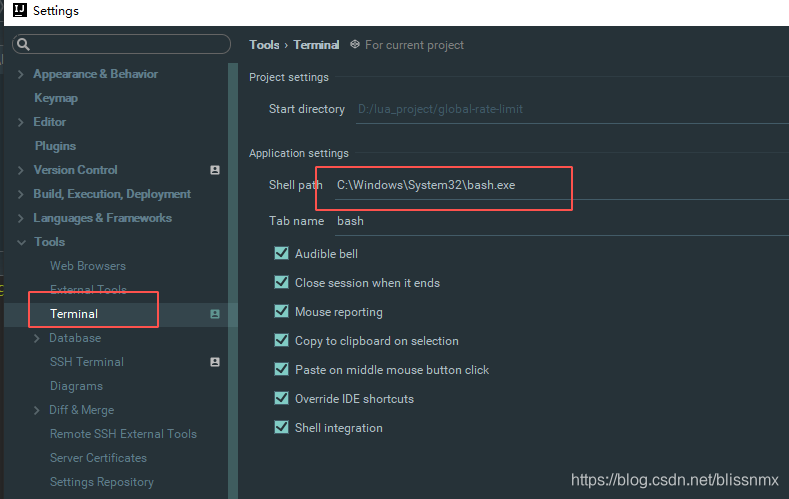
Task: Open the Keymap settings page
Action: tap(56, 98)
